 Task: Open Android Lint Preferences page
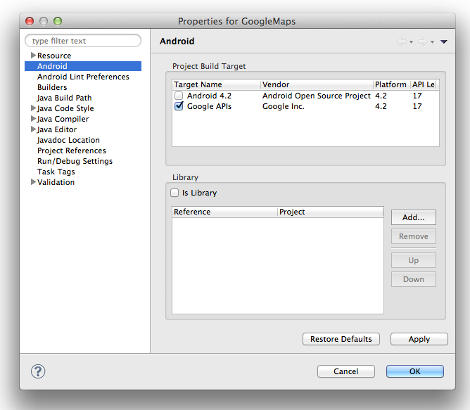83,77
